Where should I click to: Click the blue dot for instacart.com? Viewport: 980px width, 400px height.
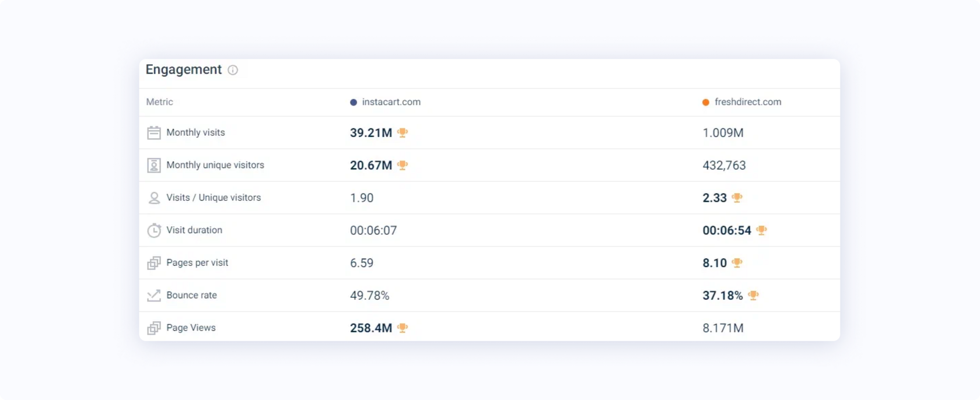(353, 103)
